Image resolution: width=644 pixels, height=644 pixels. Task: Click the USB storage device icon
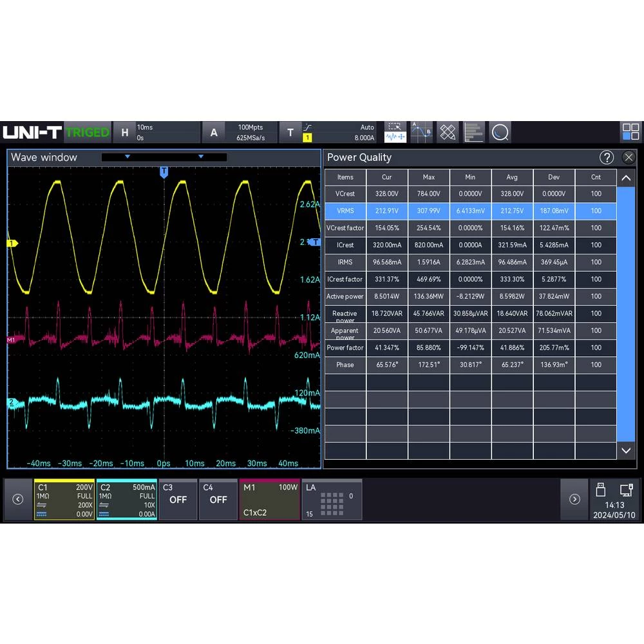[600, 489]
